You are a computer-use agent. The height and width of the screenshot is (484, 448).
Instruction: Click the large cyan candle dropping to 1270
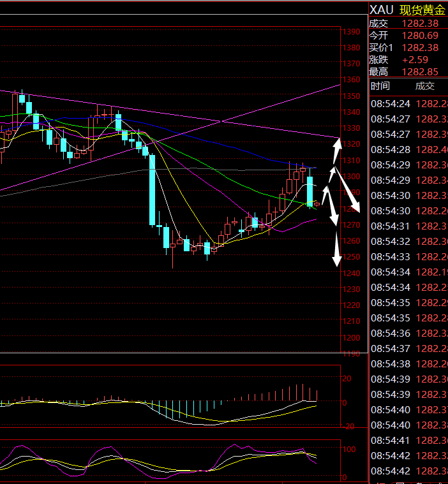click(x=153, y=190)
